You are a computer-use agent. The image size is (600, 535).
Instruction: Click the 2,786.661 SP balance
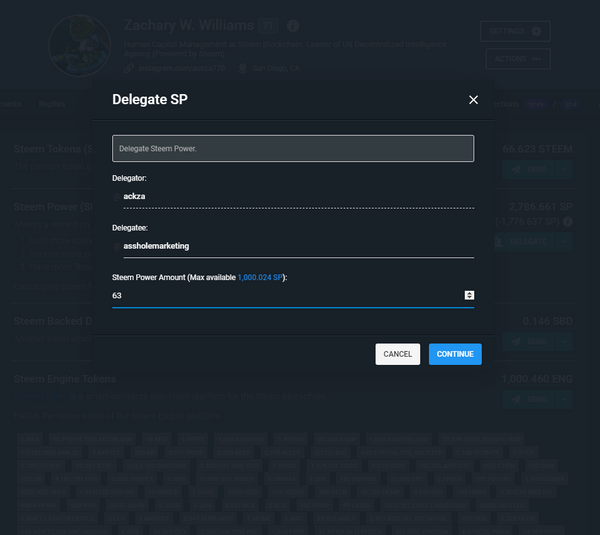541,207
